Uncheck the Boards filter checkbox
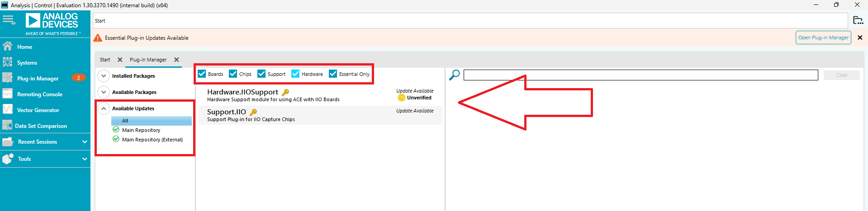This screenshot has width=868, height=211. click(202, 74)
